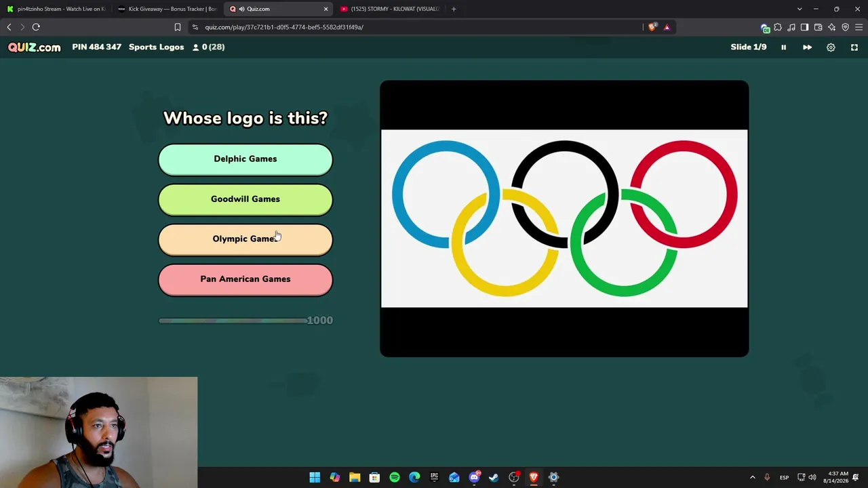Skip forward to the next slide
The image size is (868, 488).
point(807,47)
